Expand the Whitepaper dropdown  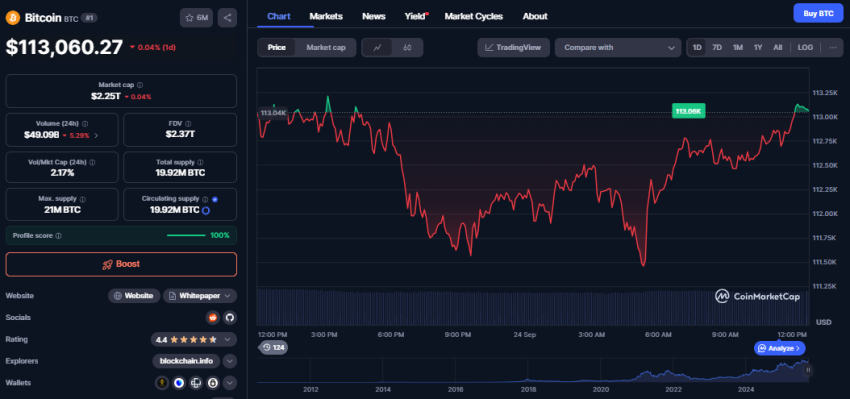(x=199, y=296)
